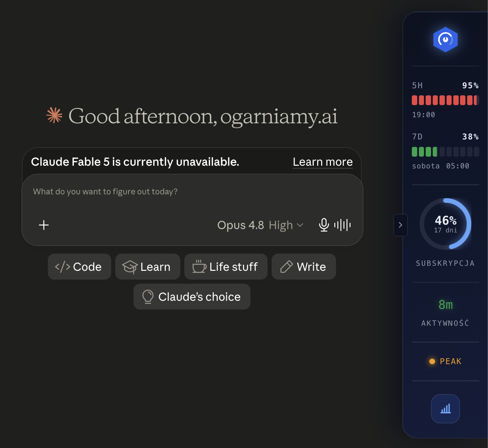Click the 19:00 reset time
Screen dimensions: 488x448
[x=424, y=115]
